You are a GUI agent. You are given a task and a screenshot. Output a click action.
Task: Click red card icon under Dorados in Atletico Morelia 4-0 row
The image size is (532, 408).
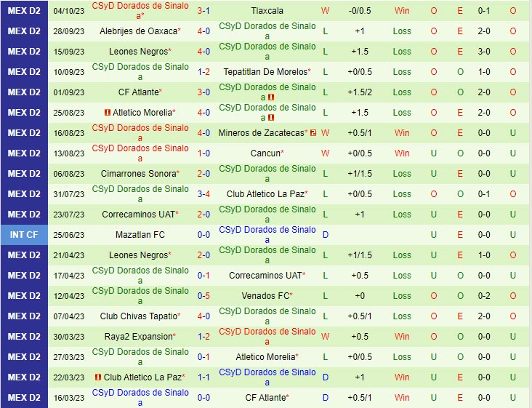(x=271, y=118)
